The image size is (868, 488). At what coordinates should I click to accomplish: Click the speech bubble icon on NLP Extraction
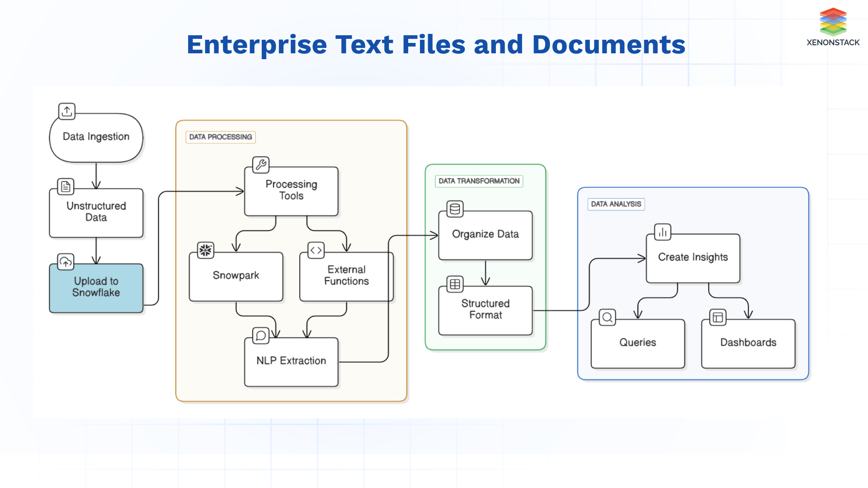[x=261, y=336]
